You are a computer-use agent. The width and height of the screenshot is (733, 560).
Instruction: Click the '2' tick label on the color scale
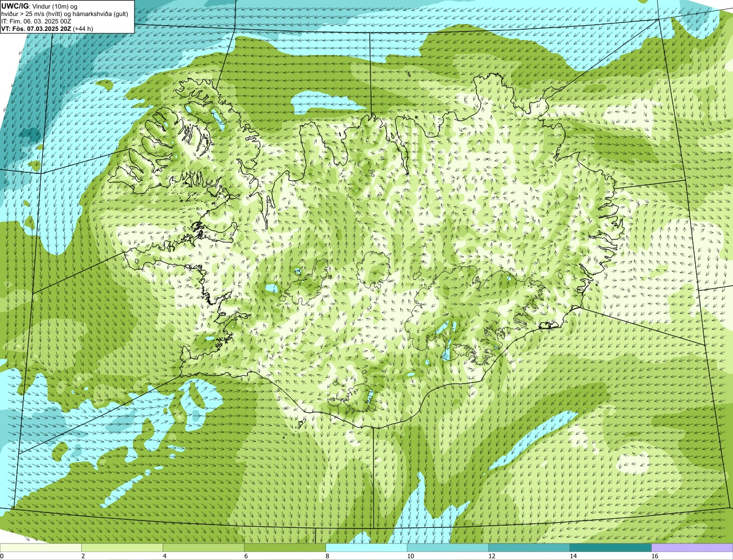[83, 556]
